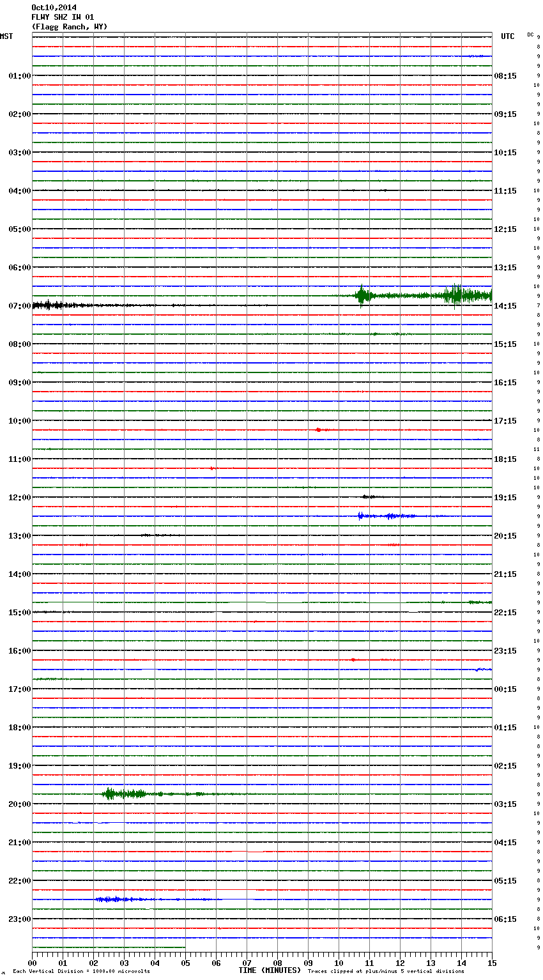Click the 04:00 MST time label

coord(20,191)
